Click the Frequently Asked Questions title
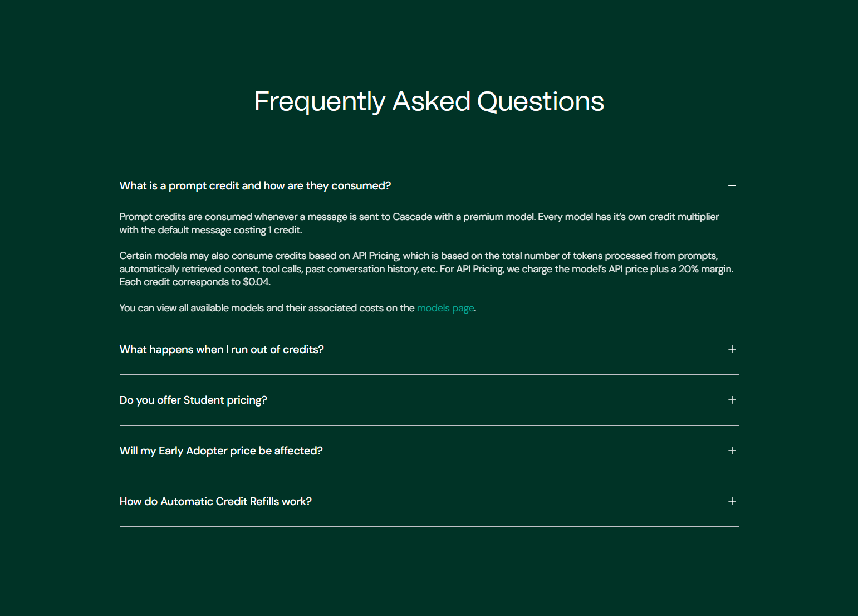The image size is (858, 616). coord(429,101)
